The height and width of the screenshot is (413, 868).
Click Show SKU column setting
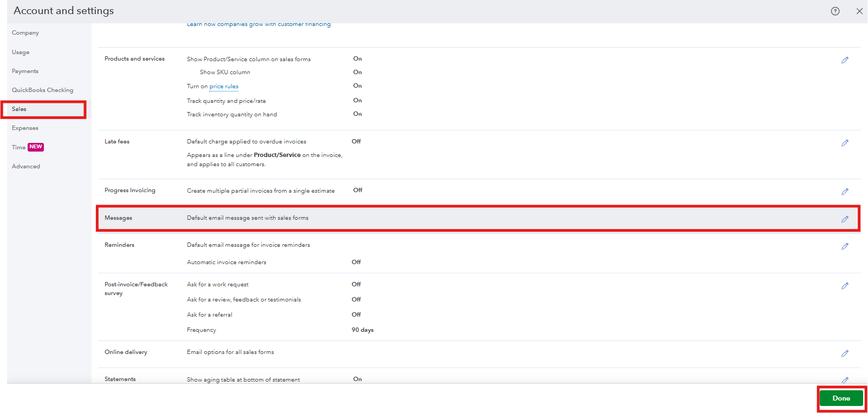tap(225, 72)
